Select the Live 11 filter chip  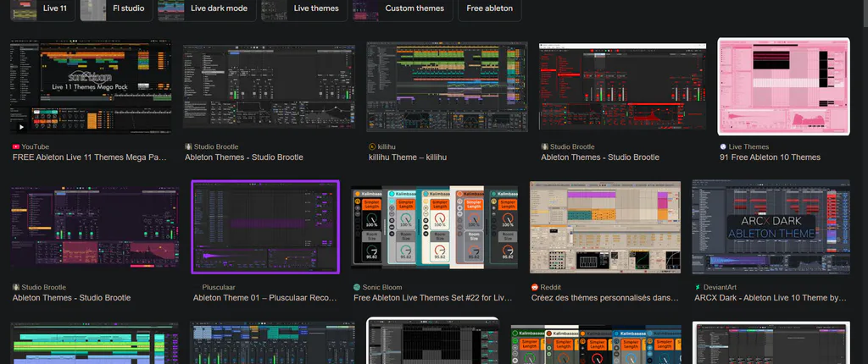tap(42, 8)
